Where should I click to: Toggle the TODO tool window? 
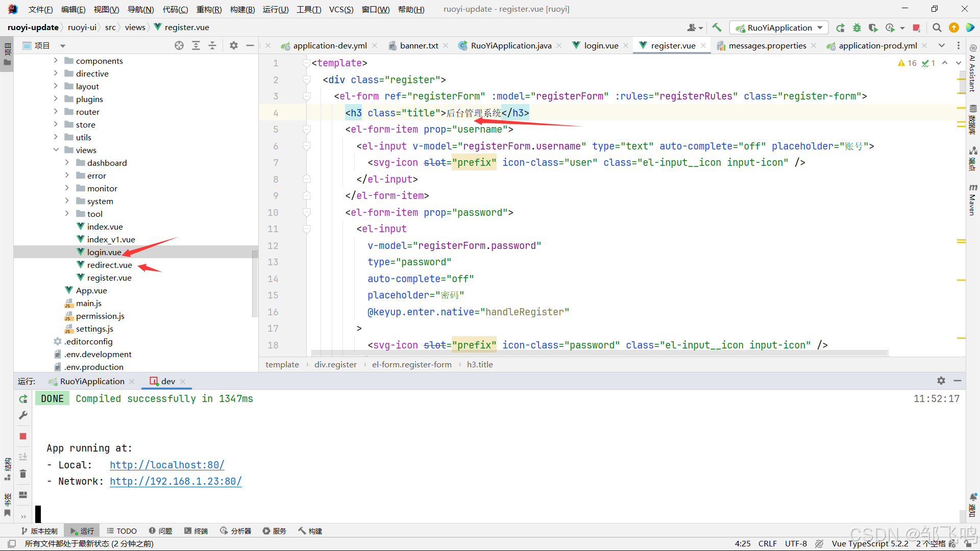(x=121, y=531)
